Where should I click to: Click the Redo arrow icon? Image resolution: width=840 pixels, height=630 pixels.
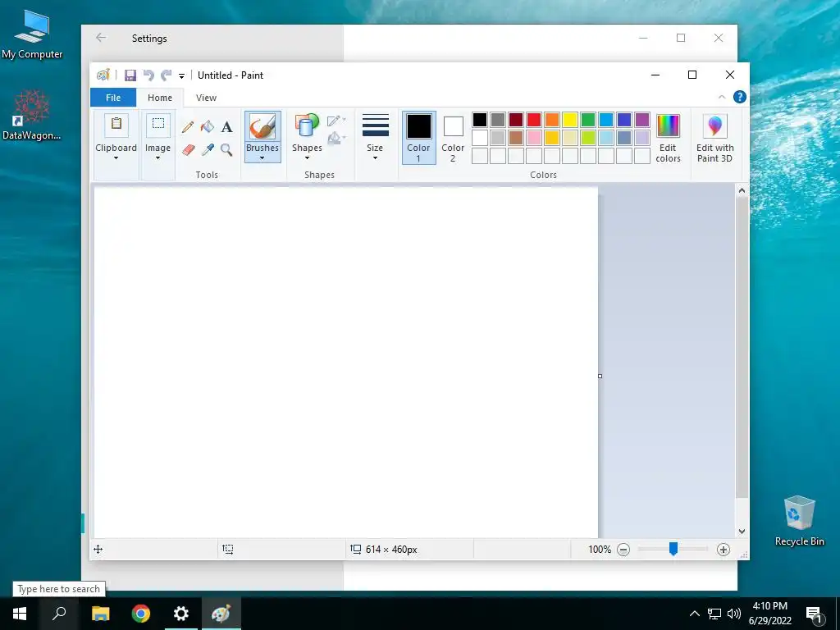[167, 75]
